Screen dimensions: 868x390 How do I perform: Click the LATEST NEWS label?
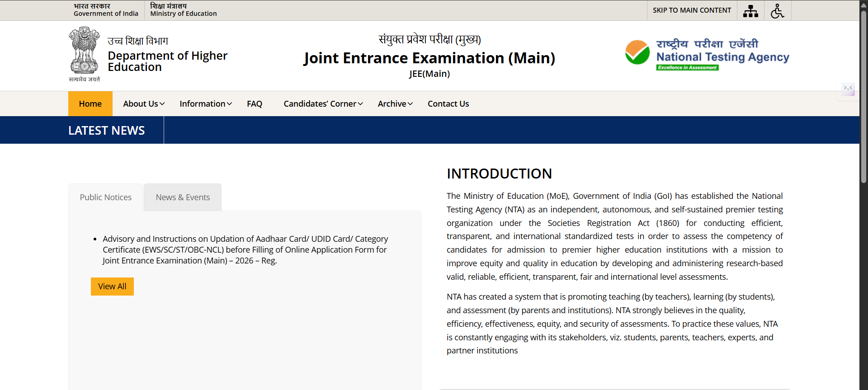(x=107, y=130)
